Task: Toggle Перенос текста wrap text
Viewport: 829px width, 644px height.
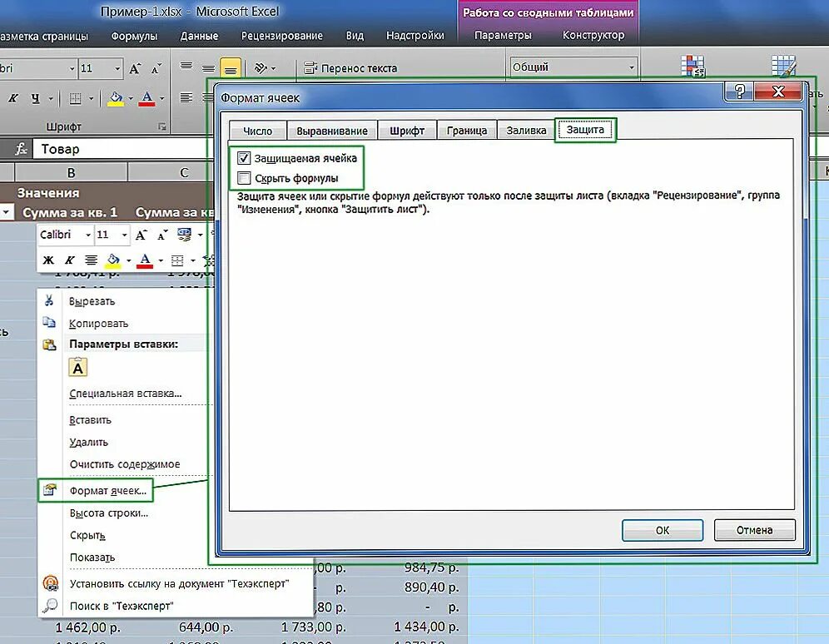Action: pos(350,68)
